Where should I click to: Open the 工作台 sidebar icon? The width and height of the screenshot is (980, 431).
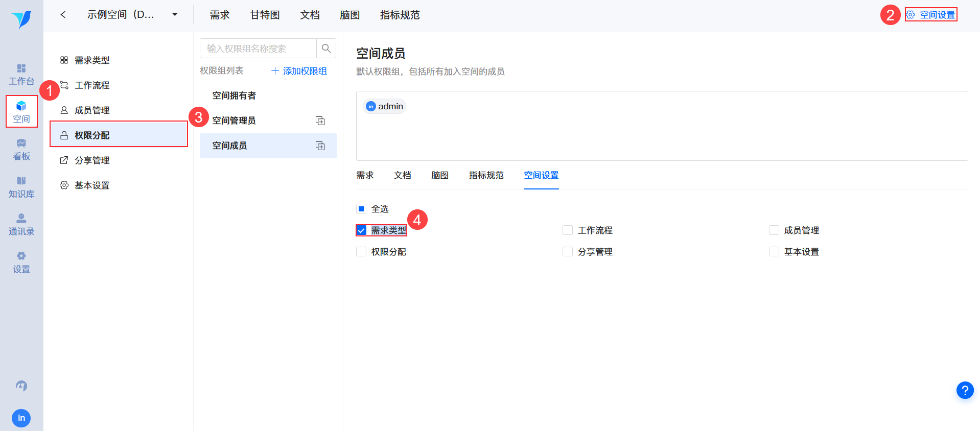[x=21, y=75]
